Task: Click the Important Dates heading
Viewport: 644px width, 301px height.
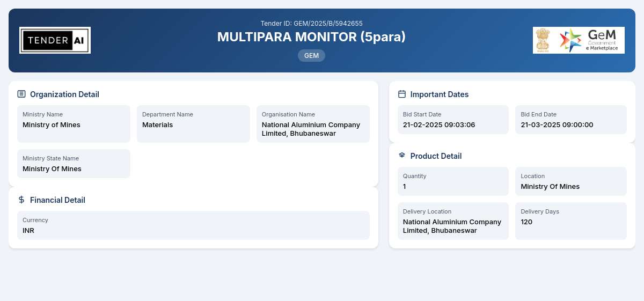Action: point(440,94)
